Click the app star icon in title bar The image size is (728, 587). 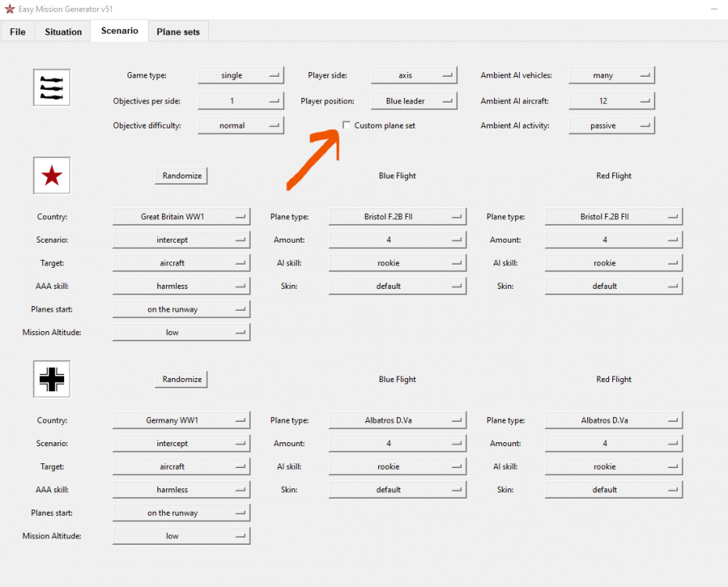[x=9, y=9]
